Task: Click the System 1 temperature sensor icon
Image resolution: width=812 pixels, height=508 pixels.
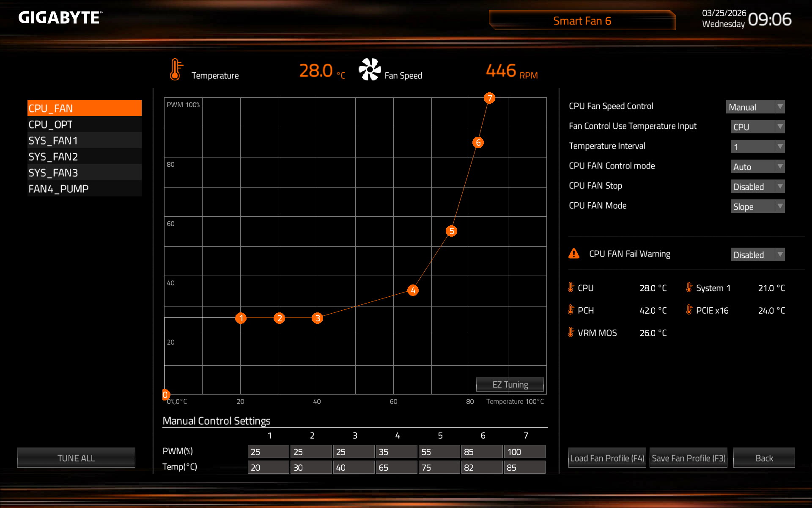Action: [689, 287]
